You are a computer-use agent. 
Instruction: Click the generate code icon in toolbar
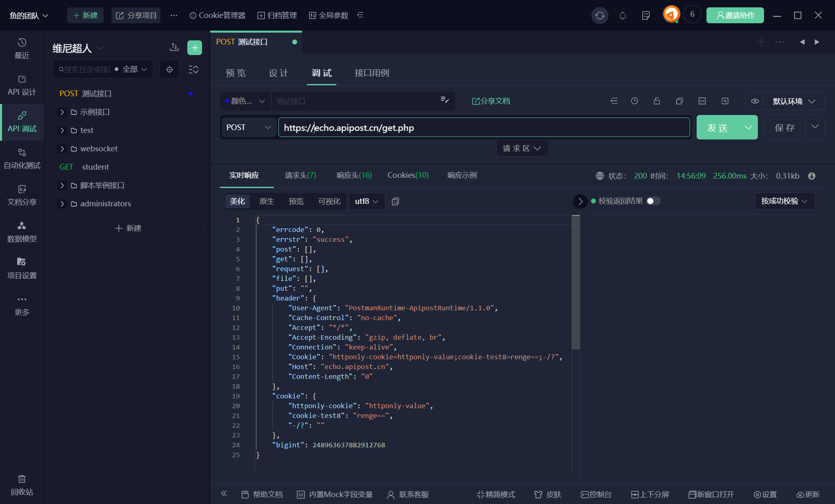702,101
